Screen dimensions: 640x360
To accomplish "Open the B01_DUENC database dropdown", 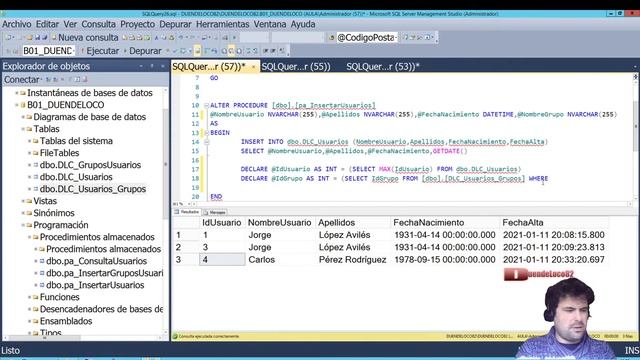I will coord(73,51).
